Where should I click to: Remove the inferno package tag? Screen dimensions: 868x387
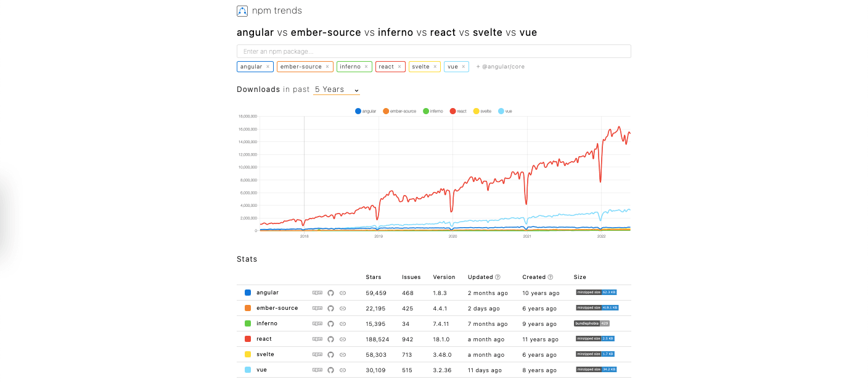(366, 67)
